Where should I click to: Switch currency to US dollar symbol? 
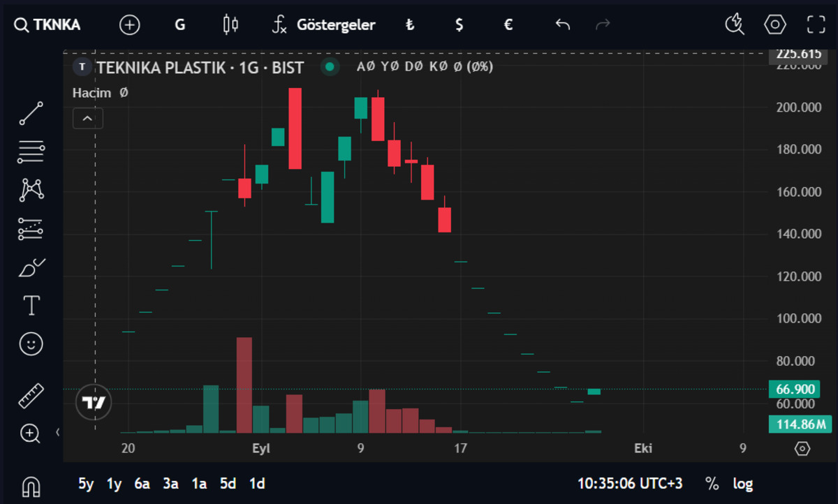459,25
